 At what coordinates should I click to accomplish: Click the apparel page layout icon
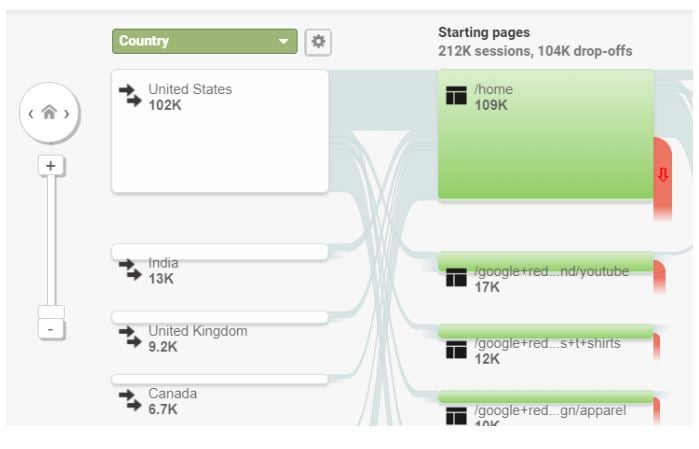[x=456, y=416]
